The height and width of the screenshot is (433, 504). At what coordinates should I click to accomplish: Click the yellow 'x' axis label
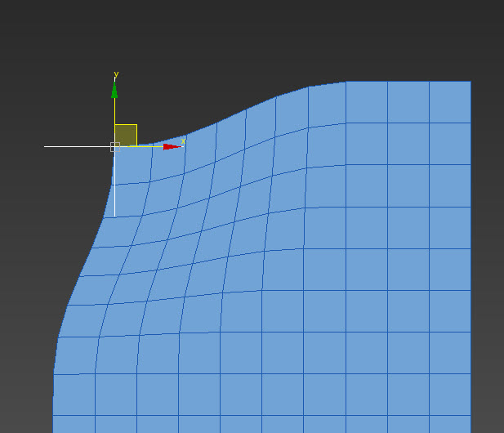(183, 141)
